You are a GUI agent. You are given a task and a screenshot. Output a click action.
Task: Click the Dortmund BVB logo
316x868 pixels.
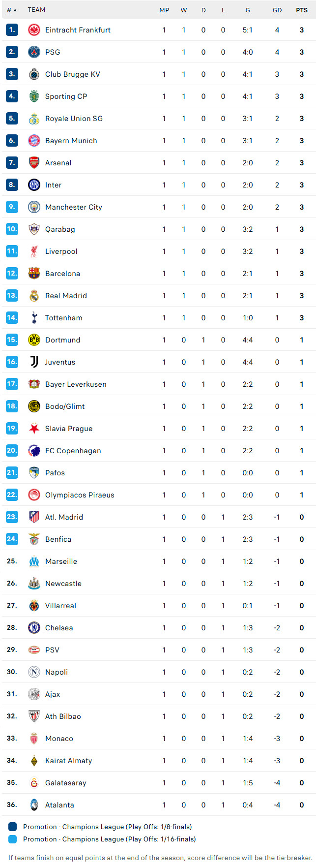tap(34, 340)
